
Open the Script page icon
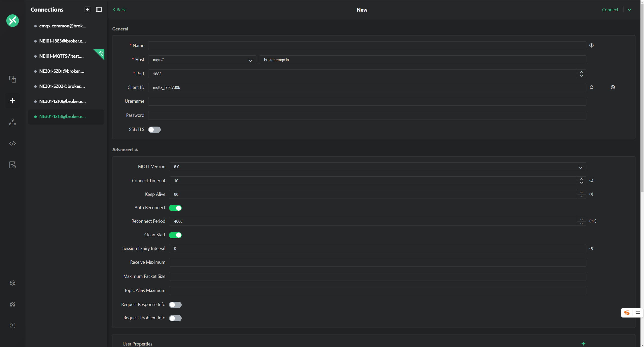[13, 143]
